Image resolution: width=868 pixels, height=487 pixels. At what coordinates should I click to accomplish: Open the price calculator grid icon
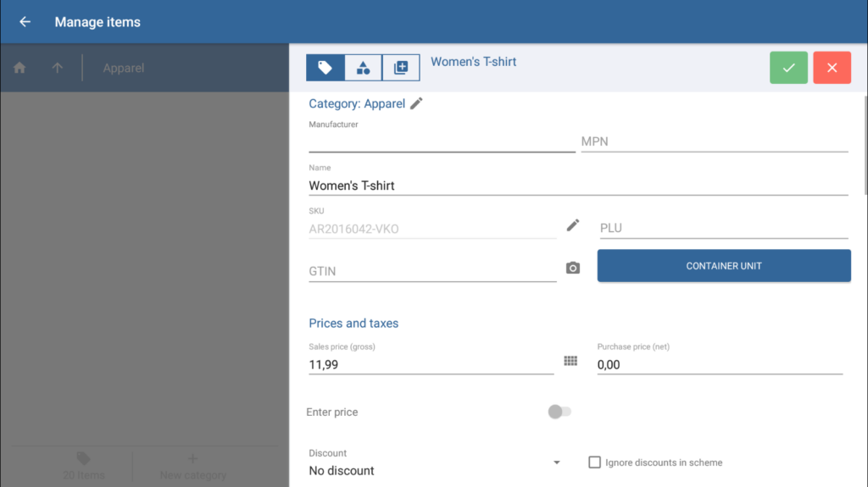[x=570, y=362]
